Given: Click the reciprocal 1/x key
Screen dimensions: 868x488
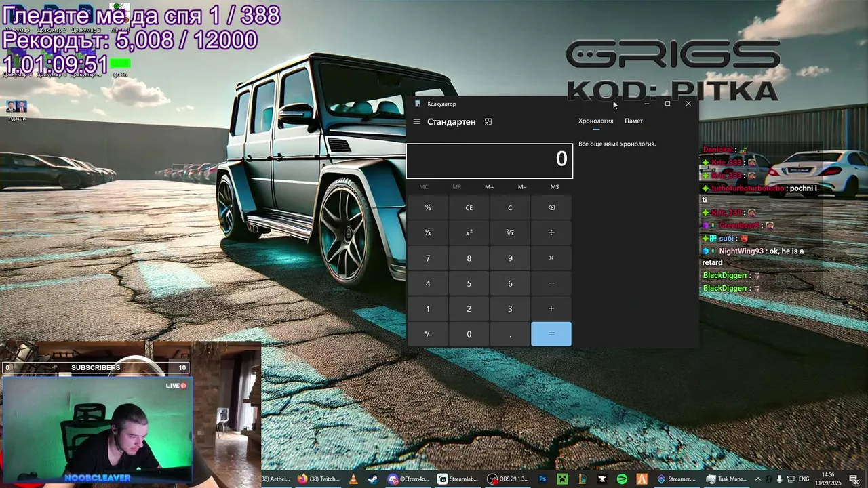Looking at the screenshot, I should (x=428, y=233).
